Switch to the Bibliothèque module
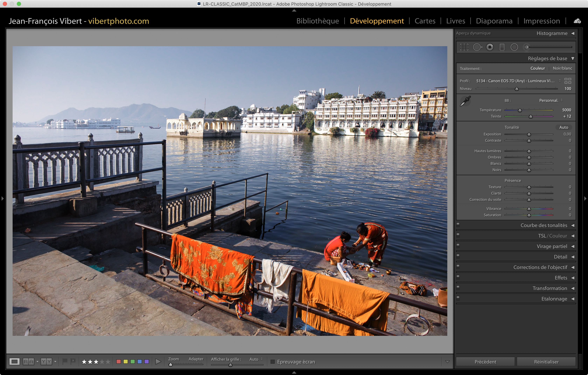Screen dimensions: 588x375 [317, 21]
